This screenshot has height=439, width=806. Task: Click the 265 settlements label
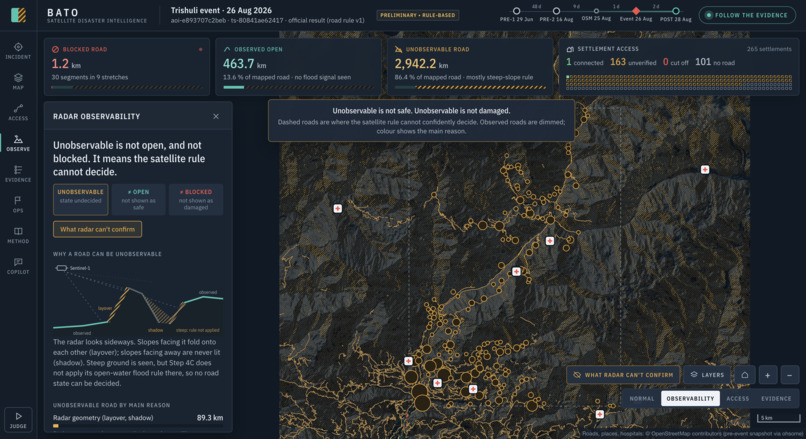[769, 49]
